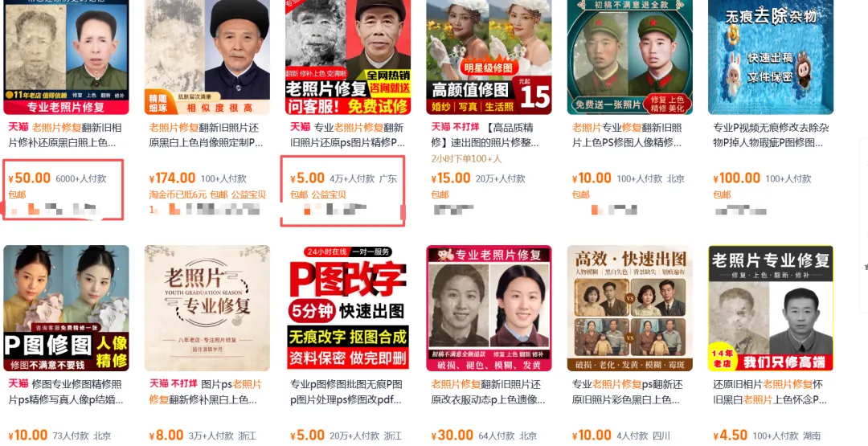Open the 高颜值修图 wedding photo thumbnail
Viewport: 868px width, 446px height.
[489, 57]
